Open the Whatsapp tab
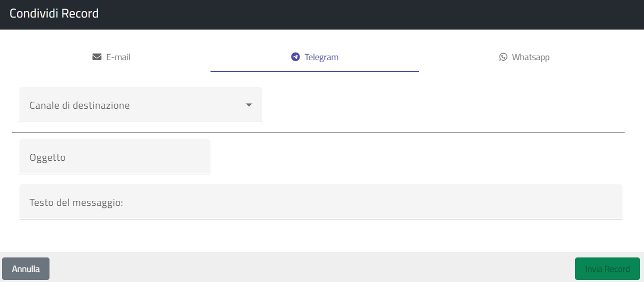The image size is (644, 282). [x=530, y=57]
